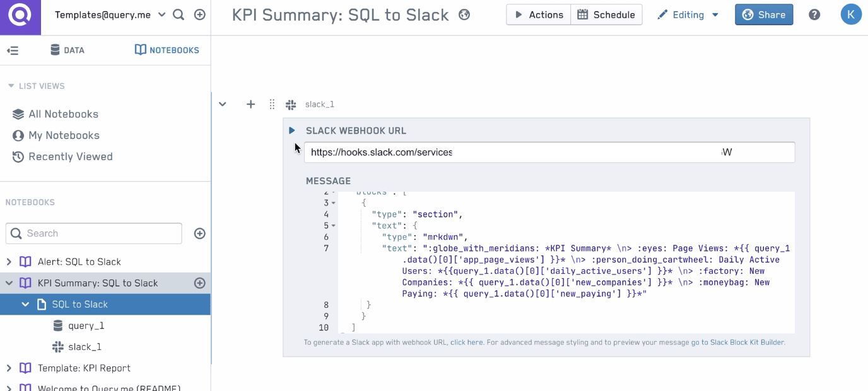Click the Share button
Image resolution: width=868 pixels, height=391 pixels.
tap(764, 15)
